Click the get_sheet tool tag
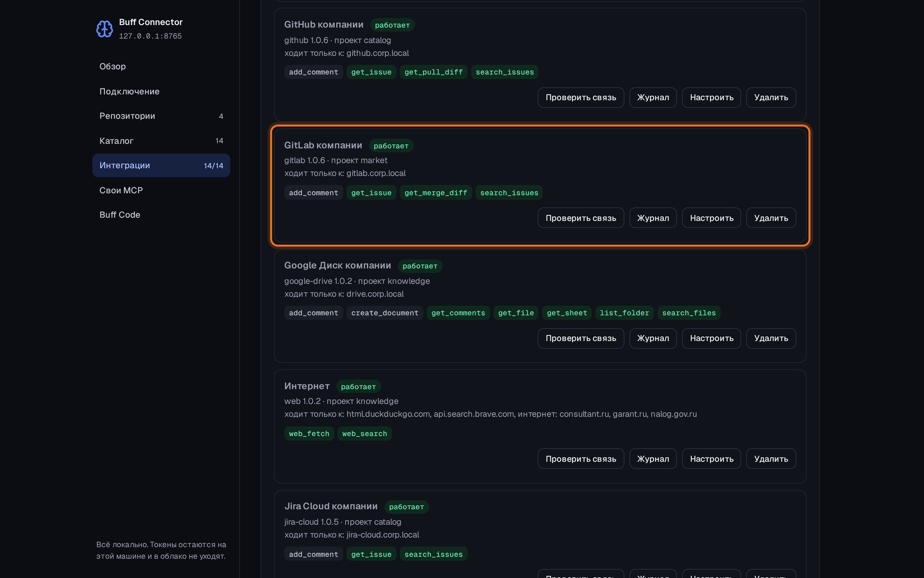924x578 pixels. pos(567,313)
